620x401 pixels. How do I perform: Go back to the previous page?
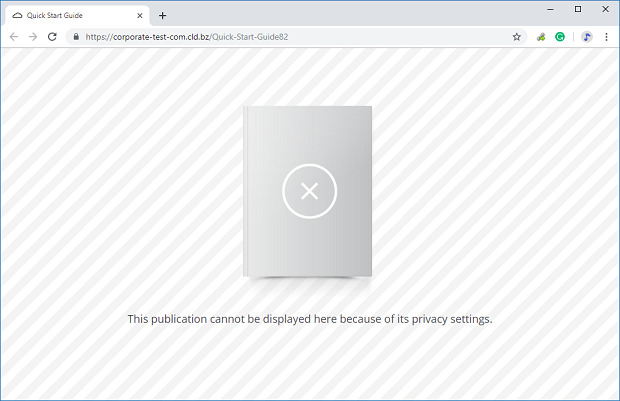pyautogui.click(x=14, y=37)
